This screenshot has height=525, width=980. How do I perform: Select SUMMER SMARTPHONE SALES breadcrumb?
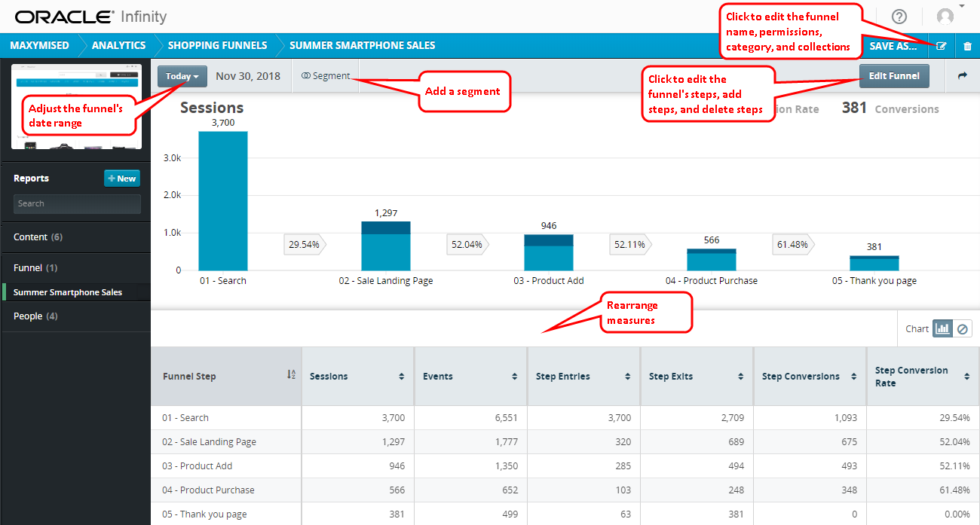362,46
